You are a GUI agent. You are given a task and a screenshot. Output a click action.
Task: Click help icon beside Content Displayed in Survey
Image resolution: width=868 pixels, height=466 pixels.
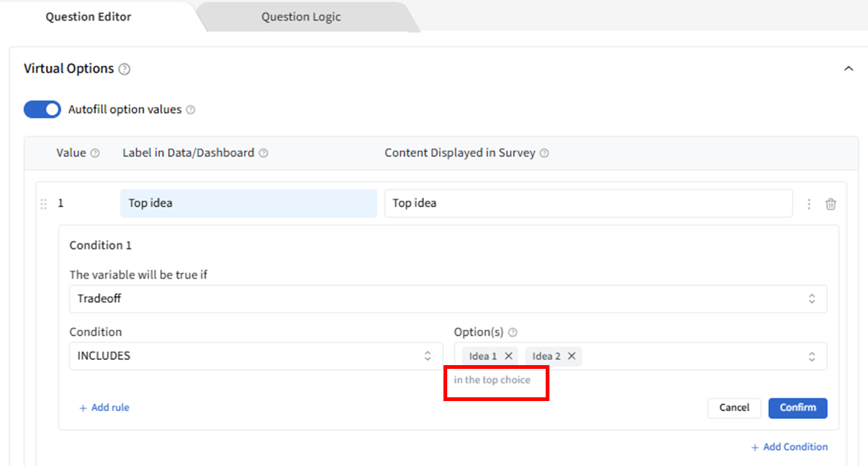click(544, 153)
